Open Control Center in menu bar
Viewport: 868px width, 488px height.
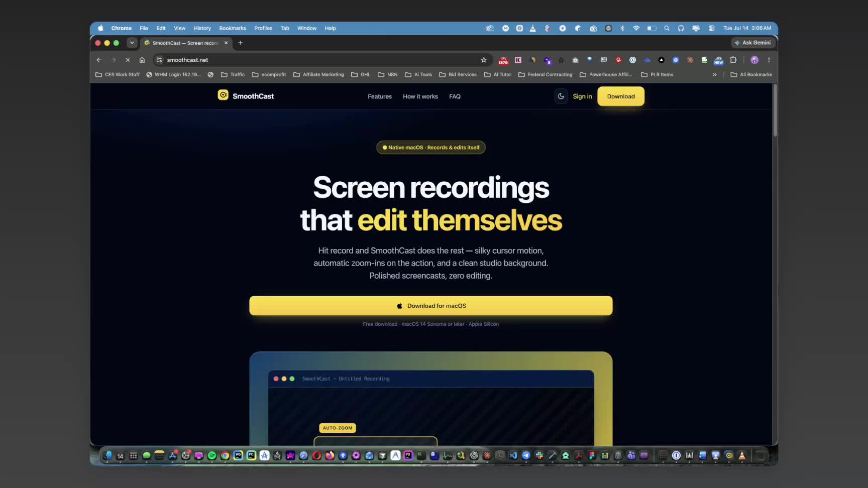[x=711, y=28]
